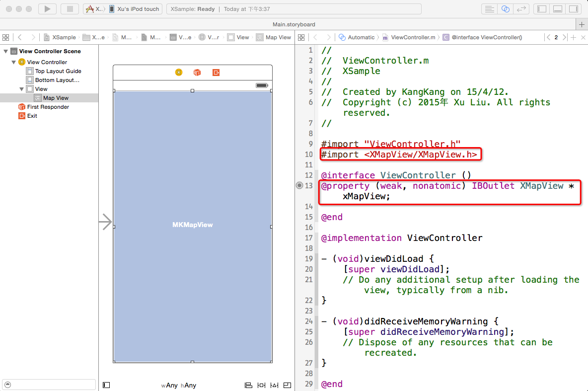The width and height of the screenshot is (588, 391).
Task: Select the Main.storyboard tab
Action: pyautogui.click(x=294, y=24)
